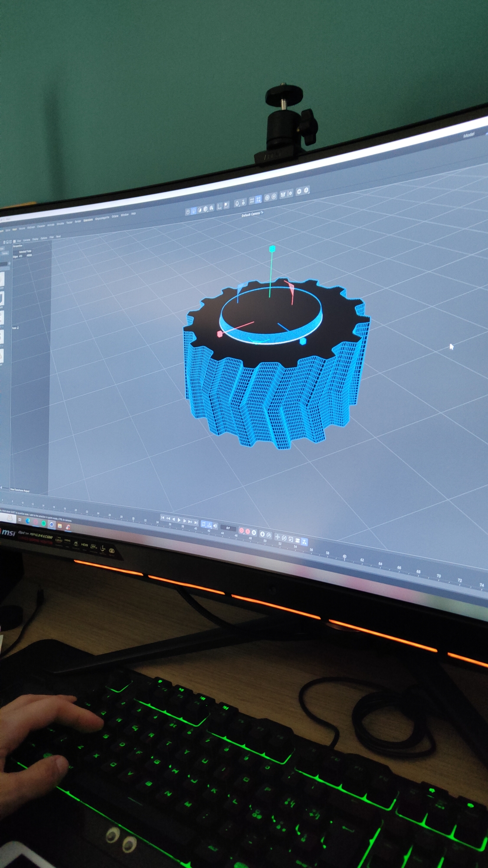Go to the animation end frame
The image size is (488, 868).
[x=196, y=523]
